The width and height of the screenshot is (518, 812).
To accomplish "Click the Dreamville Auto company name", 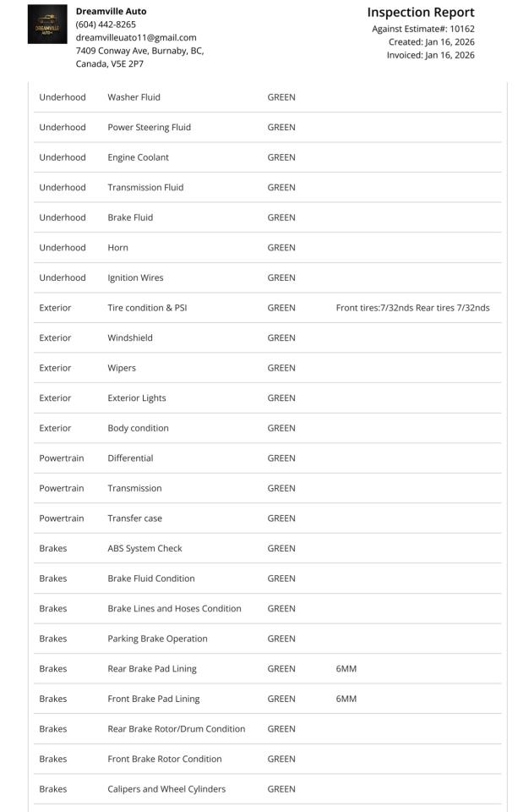I will (x=111, y=11).
